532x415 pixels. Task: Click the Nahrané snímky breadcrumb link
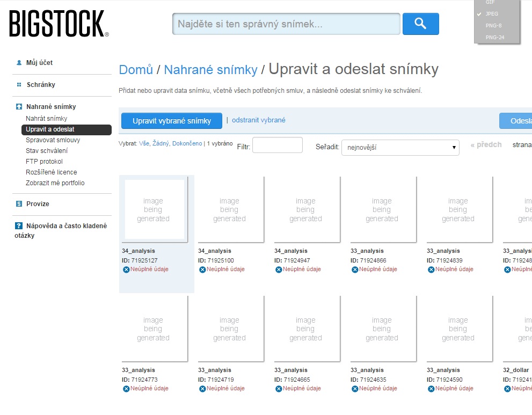click(210, 70)
